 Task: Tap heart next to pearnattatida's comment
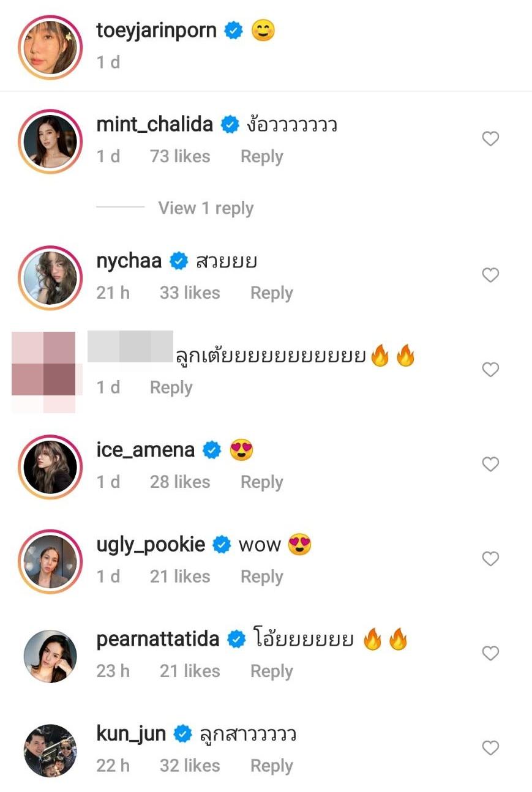tap(490, 654)
